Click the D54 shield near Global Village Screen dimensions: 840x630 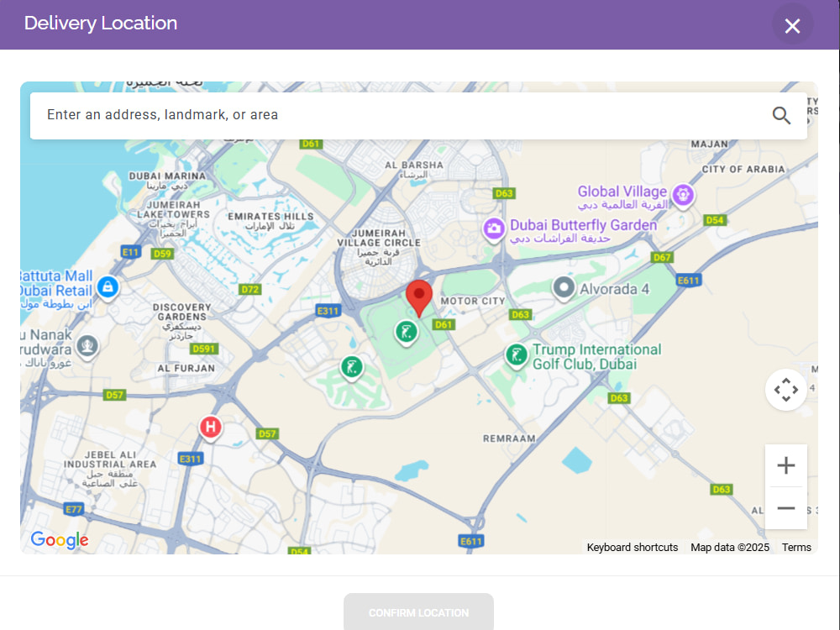(715, 220)
